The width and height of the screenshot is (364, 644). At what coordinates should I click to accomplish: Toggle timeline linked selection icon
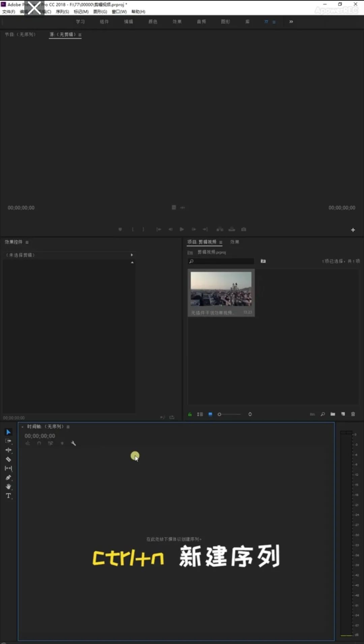[x=51, y=443]
